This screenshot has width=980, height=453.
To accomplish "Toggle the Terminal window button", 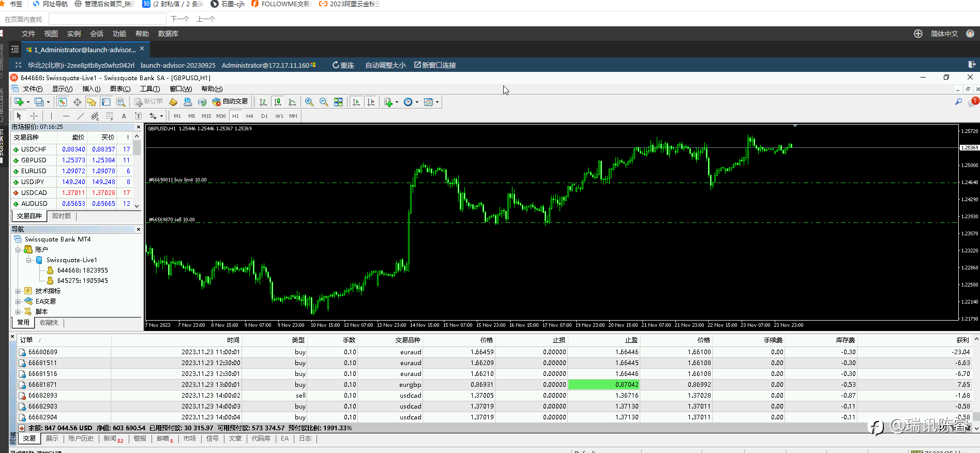I will [106, 102].
